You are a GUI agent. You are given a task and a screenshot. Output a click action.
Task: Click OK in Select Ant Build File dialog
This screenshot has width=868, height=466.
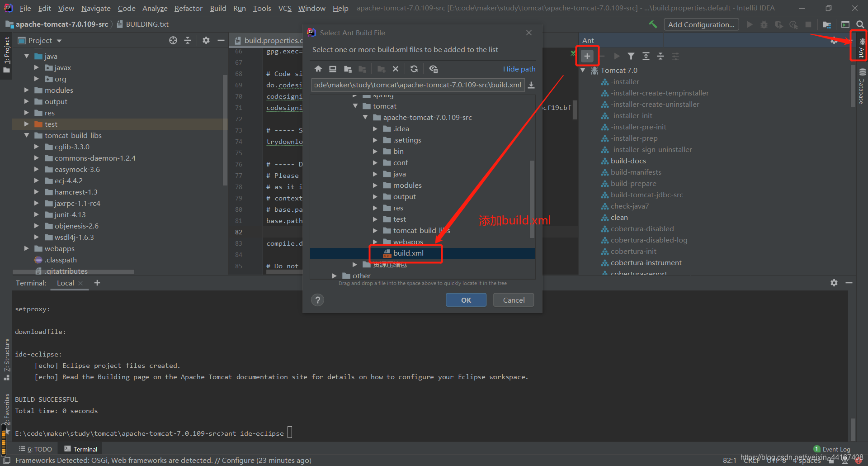[x=466, y=300]
